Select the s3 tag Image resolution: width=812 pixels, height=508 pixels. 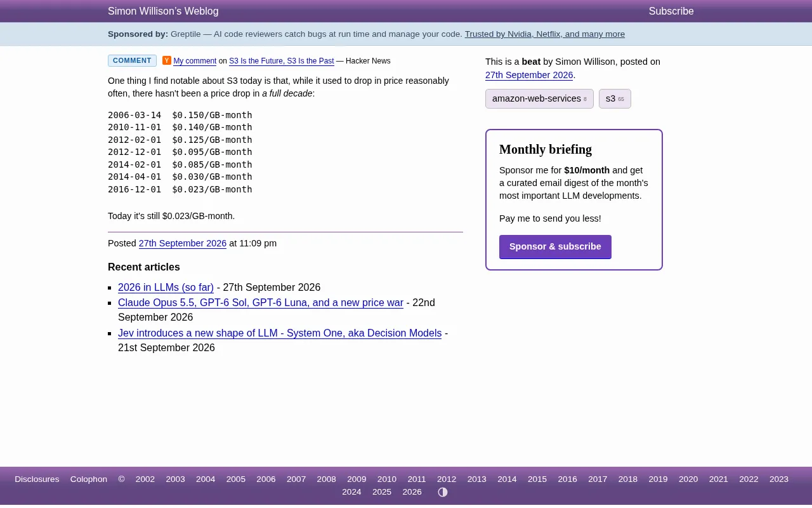coord(615,98)
